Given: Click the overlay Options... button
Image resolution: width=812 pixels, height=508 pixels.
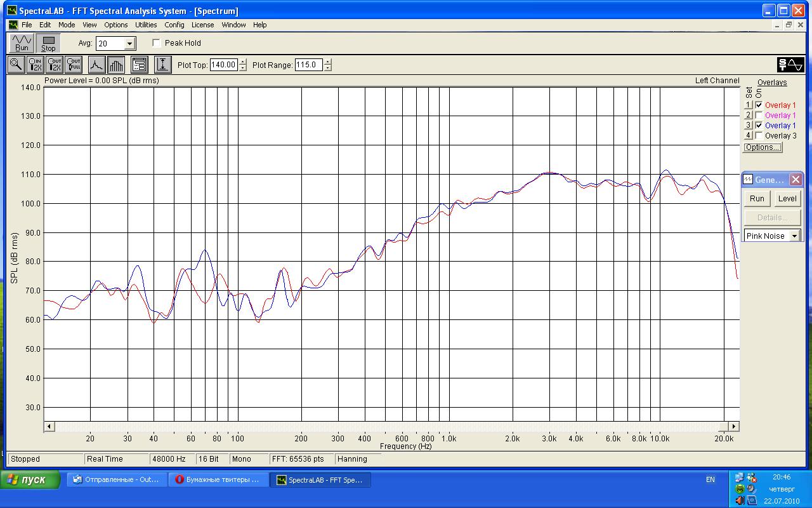Looking at the screenshot, I should pyautogui.click(x=762, y=147).
